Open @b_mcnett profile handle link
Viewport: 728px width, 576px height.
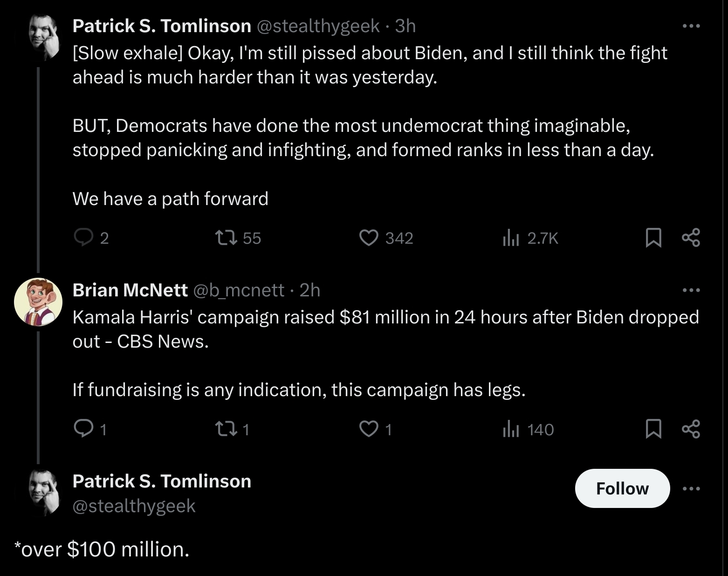click(x=238, y=290)
